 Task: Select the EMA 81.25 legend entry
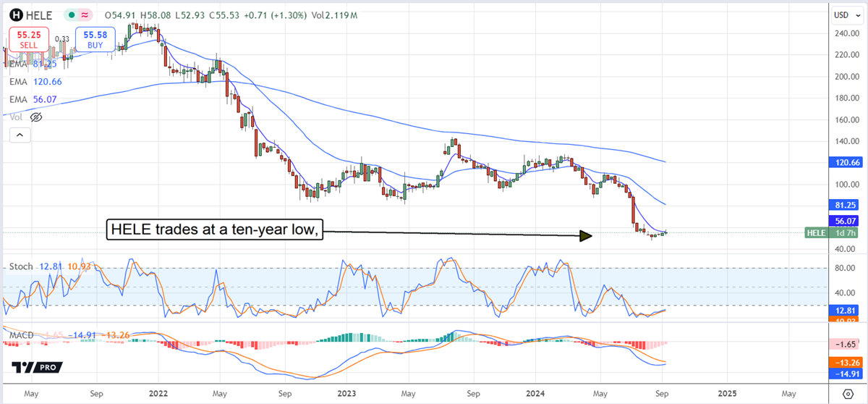(35, 64)
